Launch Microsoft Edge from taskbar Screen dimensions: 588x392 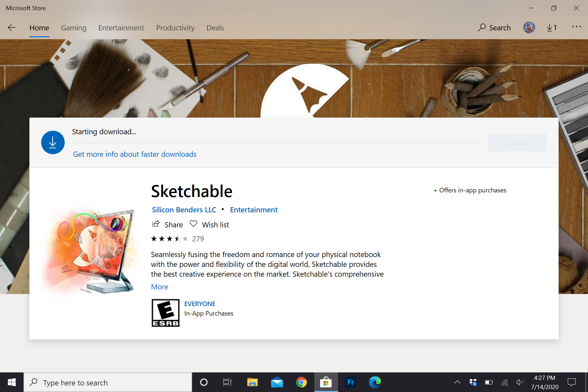click(375, 382)
